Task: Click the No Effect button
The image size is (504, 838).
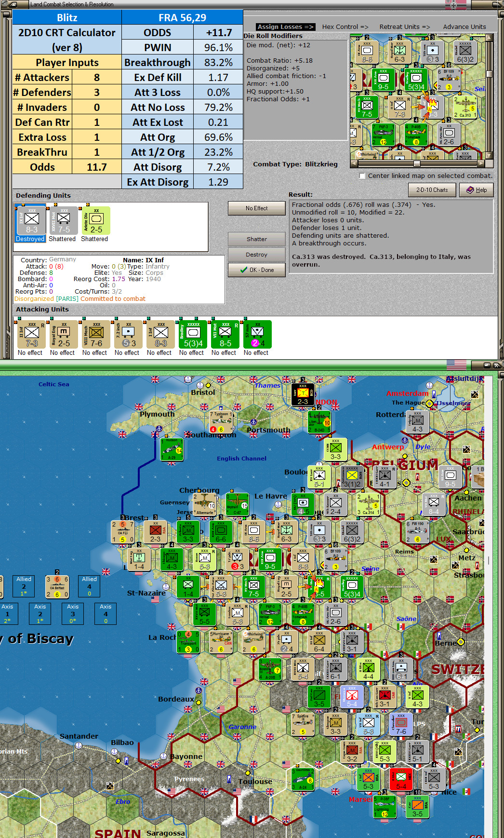Action: tap(257, 208)
